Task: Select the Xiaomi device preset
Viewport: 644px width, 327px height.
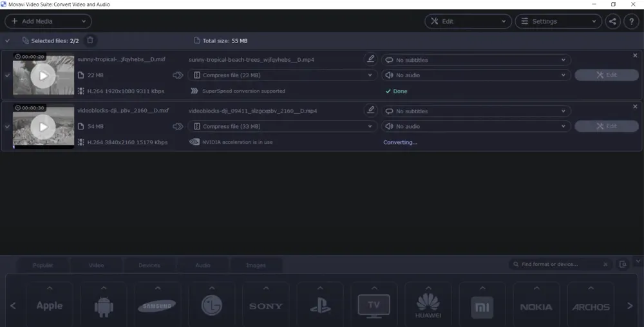Action: click(x=482, y=305)
